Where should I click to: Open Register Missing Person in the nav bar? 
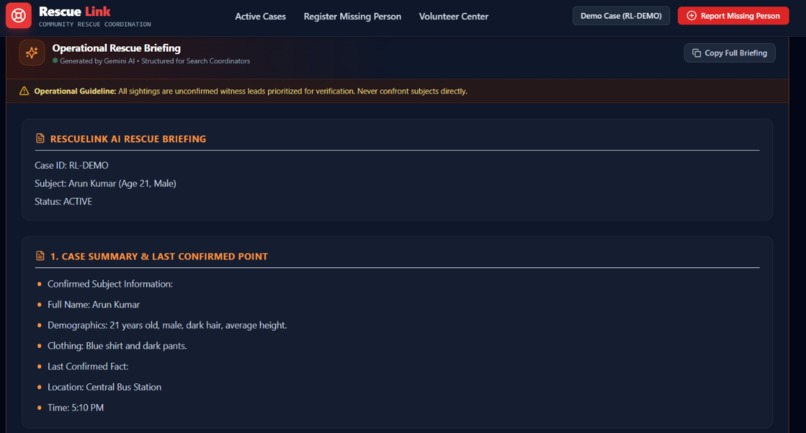(x=352, y=16)
